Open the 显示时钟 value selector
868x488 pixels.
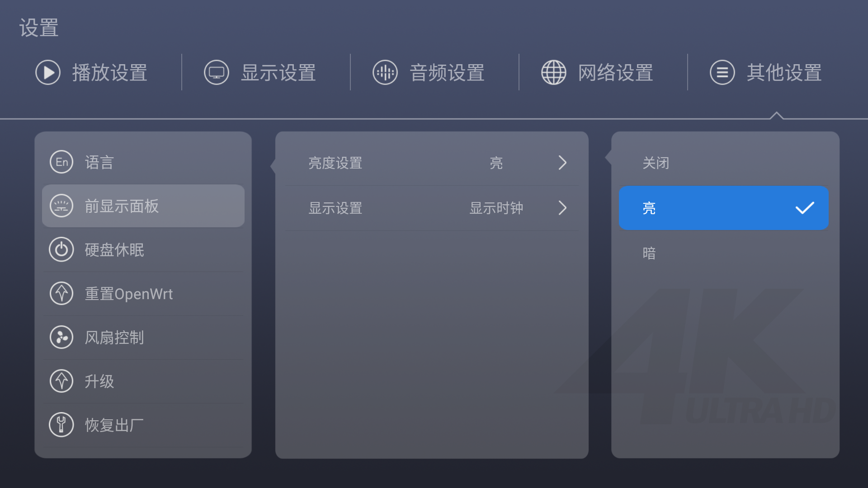(x=496, y=208)
